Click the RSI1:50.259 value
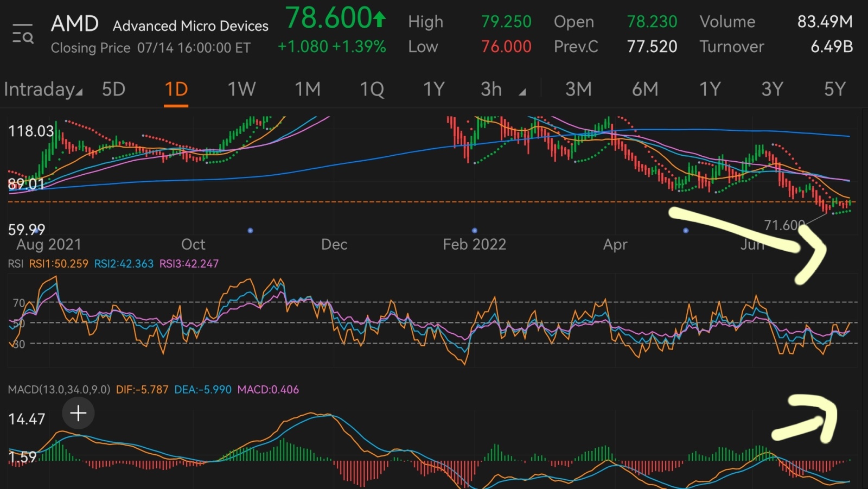868x489 pixels. tap(59, 264)
